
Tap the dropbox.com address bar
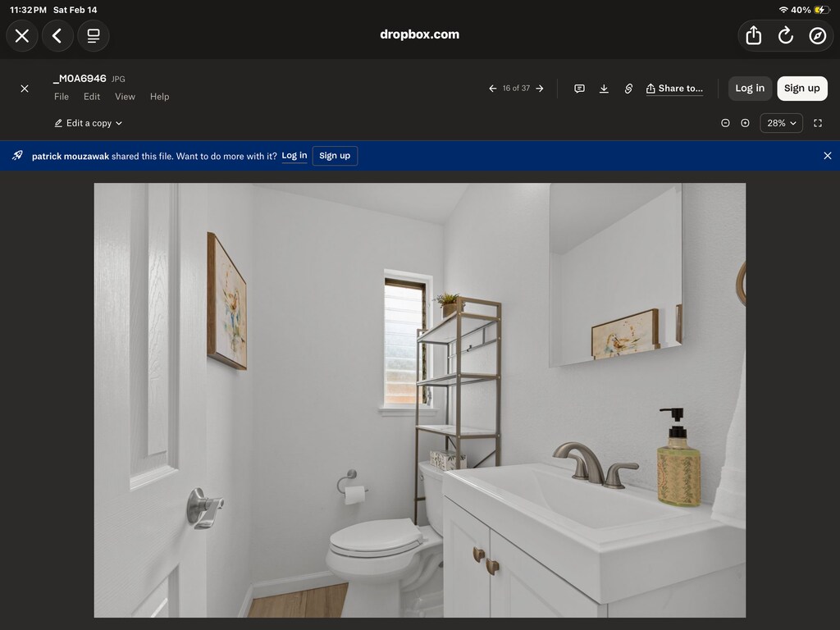point(419,34)
